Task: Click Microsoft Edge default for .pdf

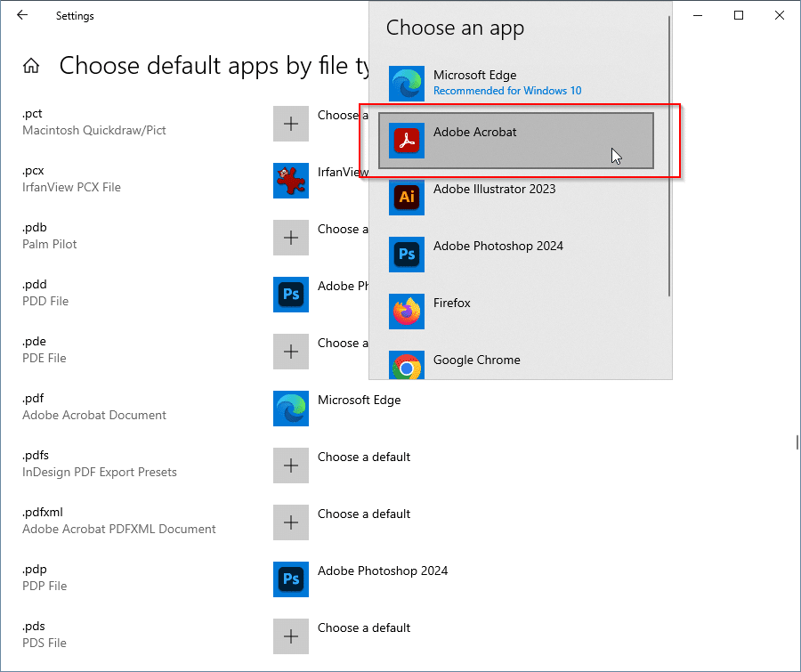Action: click(x=360, y=401)
